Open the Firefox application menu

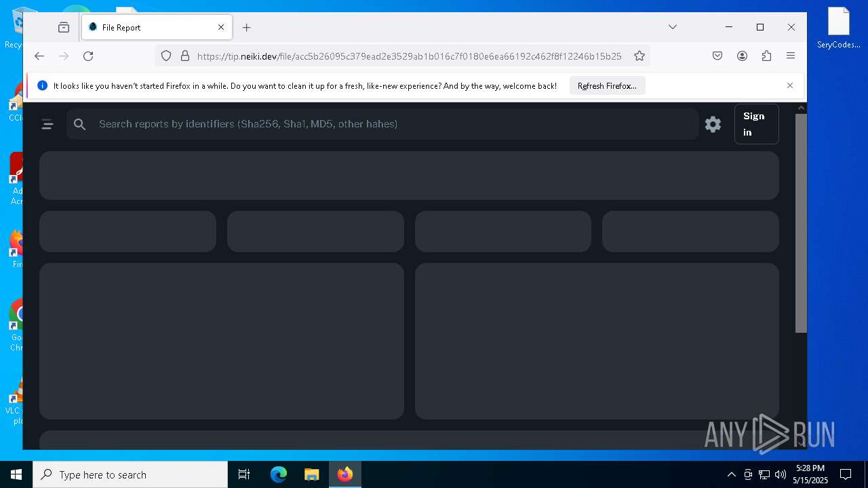click(x=791, y=56)
